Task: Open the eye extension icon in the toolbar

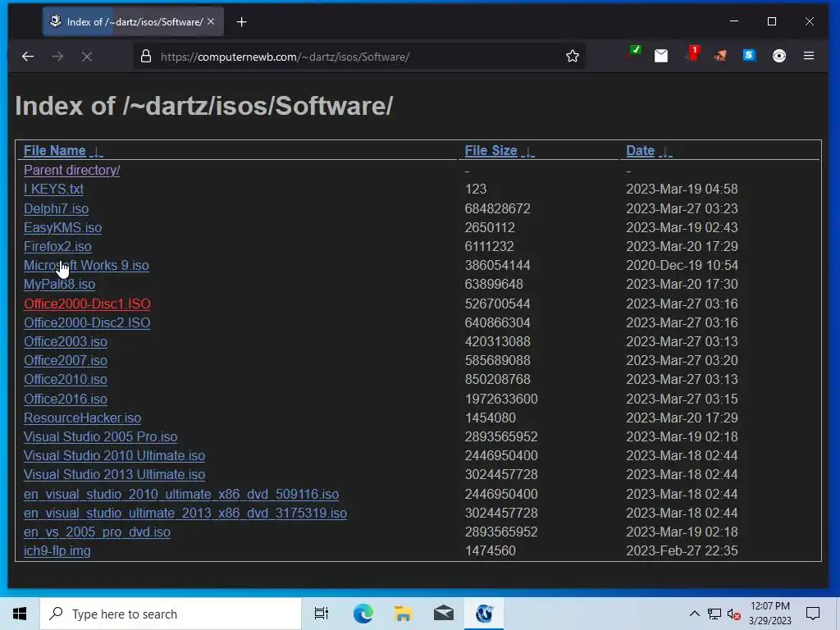Action: pyautogui.click(x=779, y=56)
